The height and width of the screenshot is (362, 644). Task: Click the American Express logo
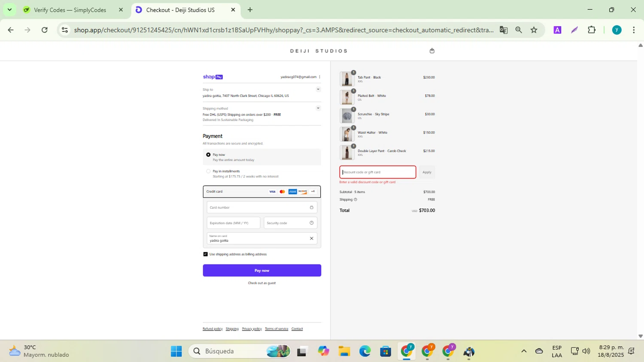tap(293, 192)
